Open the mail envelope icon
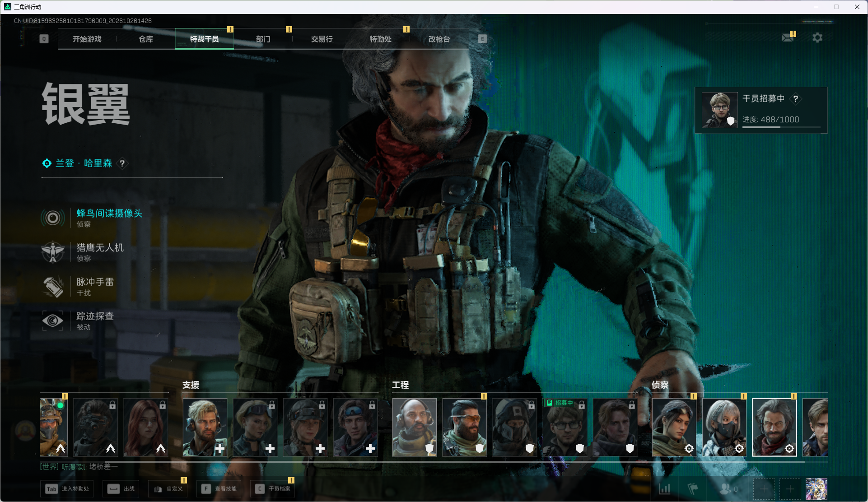868x502 pixels. 788,37
